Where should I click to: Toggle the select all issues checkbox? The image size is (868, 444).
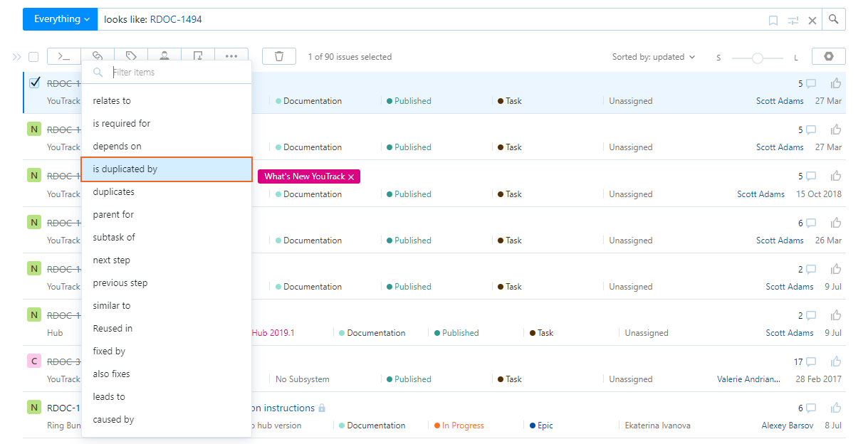(33, 57)
